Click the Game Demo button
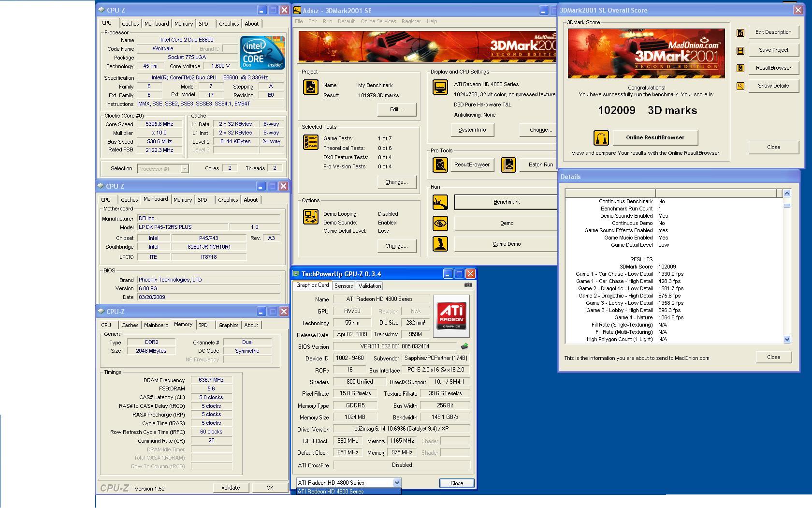This screenshot has height=508, width=812. tap(506, 244)
